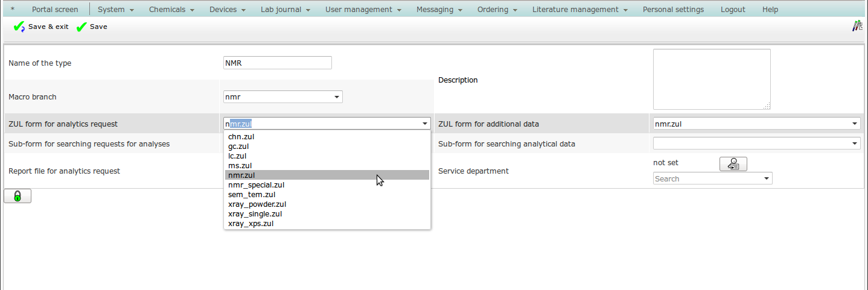Select the sem_tem.zul option
This screenshot has height=290, width=868.
[x=252, y=194]
